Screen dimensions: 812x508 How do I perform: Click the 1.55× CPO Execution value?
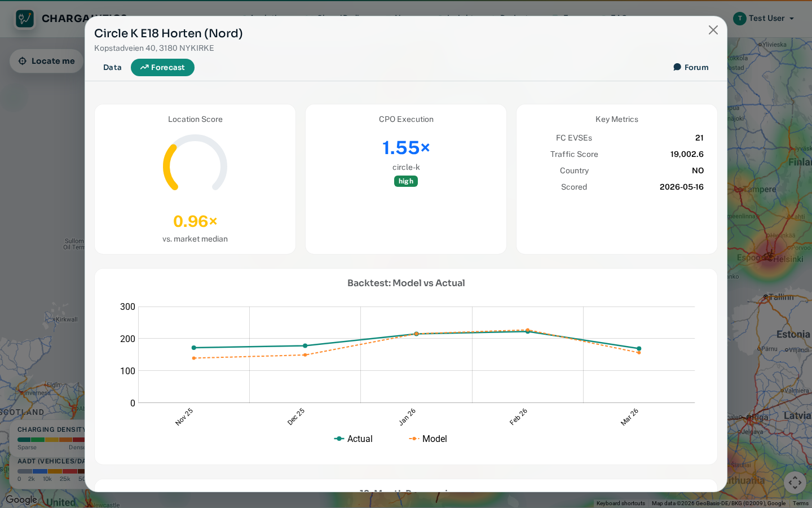(406, 148)
